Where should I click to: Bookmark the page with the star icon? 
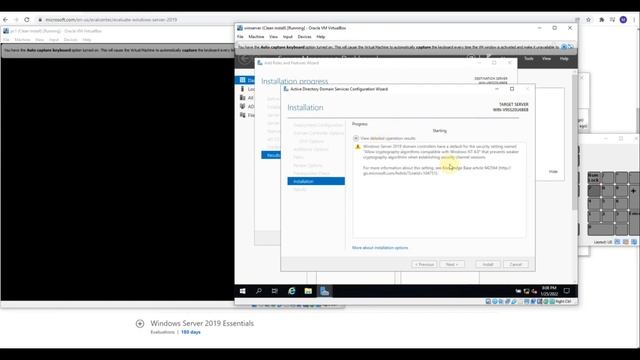click(x=589, y=20)
